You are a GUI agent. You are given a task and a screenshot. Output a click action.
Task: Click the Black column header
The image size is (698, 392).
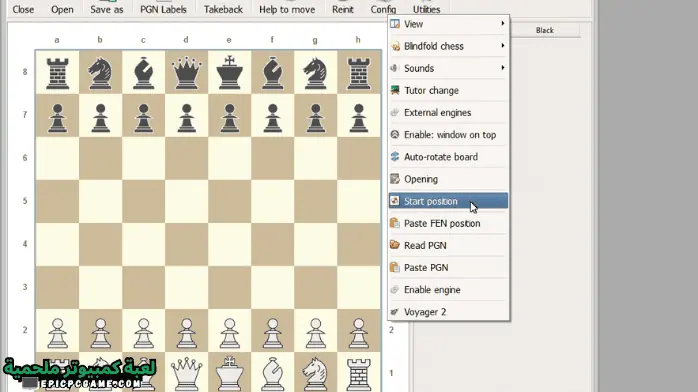[x=544, y=30]
